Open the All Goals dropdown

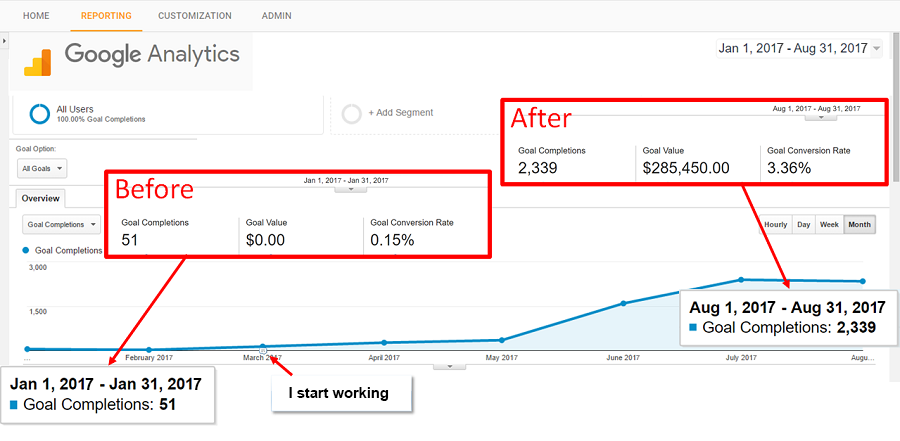43,169
